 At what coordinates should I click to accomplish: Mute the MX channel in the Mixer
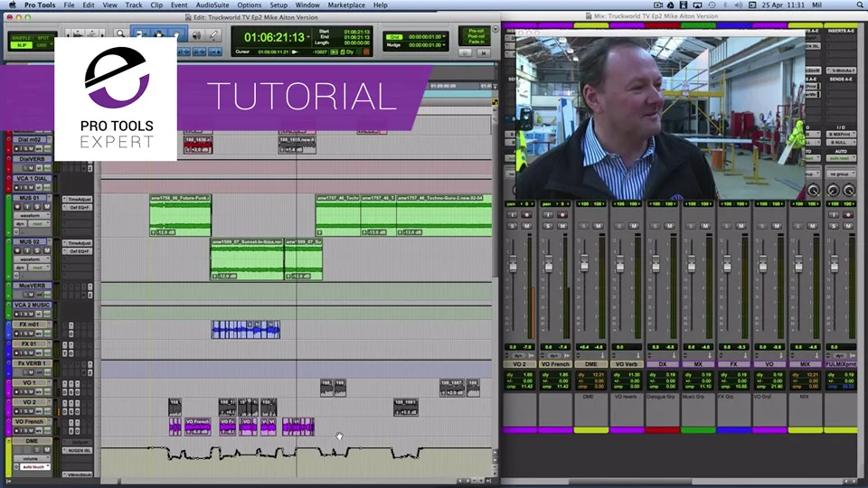click(705, 226)
